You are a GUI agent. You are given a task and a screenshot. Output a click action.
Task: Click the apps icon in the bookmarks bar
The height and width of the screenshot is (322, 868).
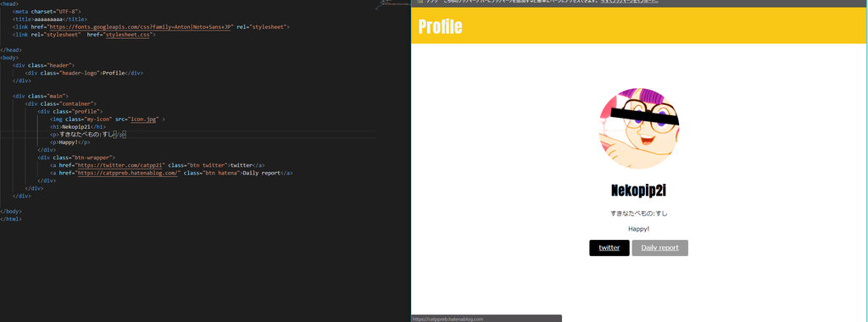[x=420, y=2]
